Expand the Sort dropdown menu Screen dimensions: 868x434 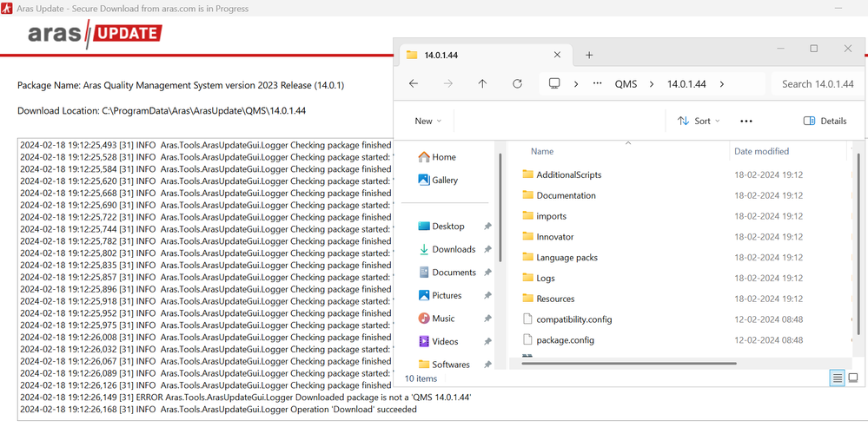699,122
